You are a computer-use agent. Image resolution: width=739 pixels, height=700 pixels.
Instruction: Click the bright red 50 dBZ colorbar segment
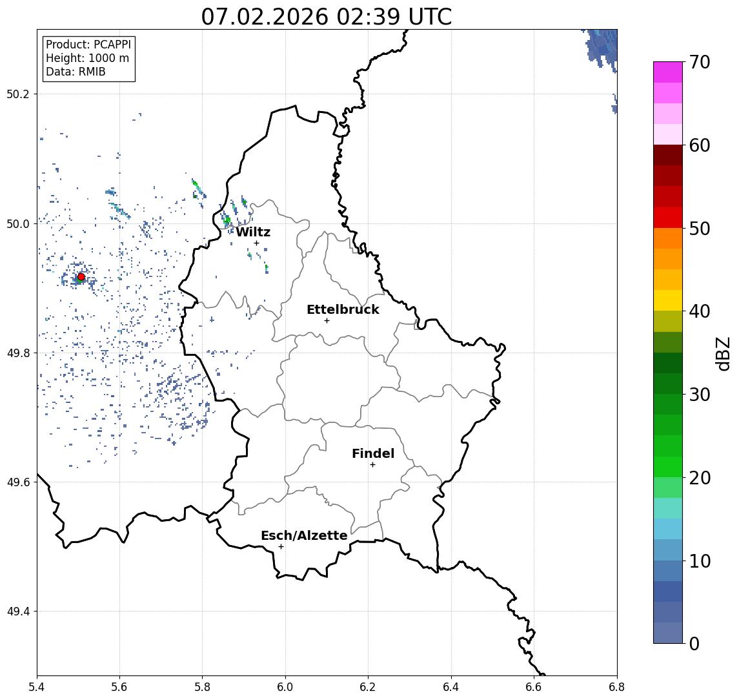pos(668,218)
